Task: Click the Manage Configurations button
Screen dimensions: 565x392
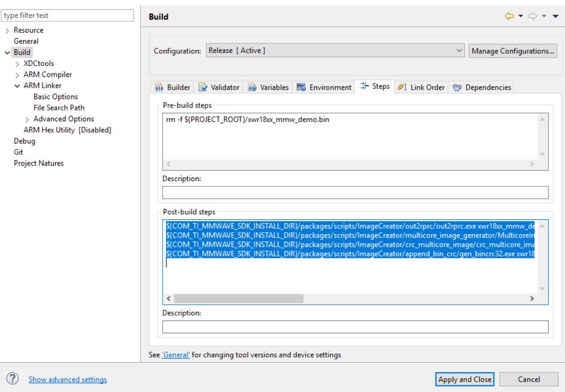Action: [512, 50]
